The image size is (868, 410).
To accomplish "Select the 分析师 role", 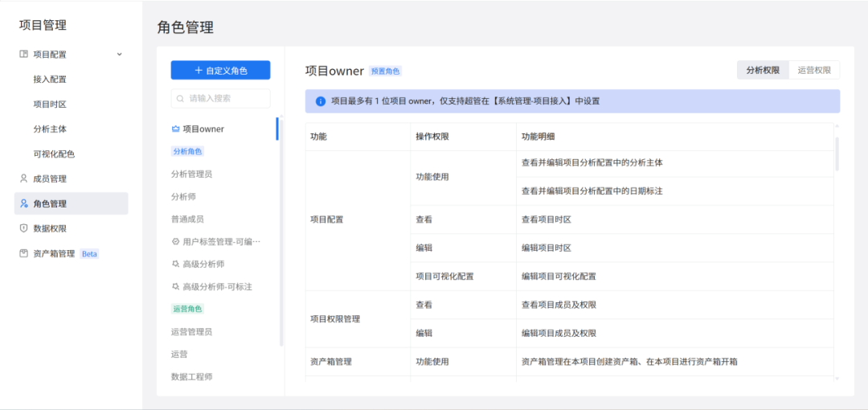I will click(x=183, y=197).
